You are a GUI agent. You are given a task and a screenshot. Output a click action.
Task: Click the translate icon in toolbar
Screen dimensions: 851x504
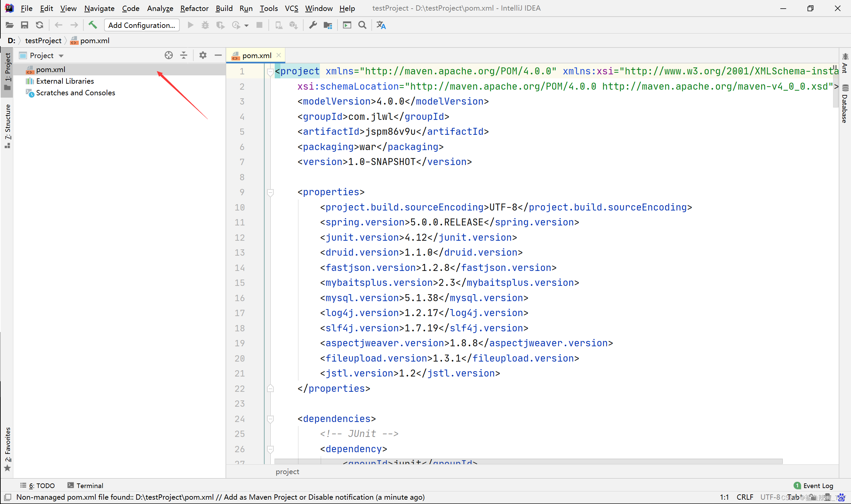[x=381, y=25]
